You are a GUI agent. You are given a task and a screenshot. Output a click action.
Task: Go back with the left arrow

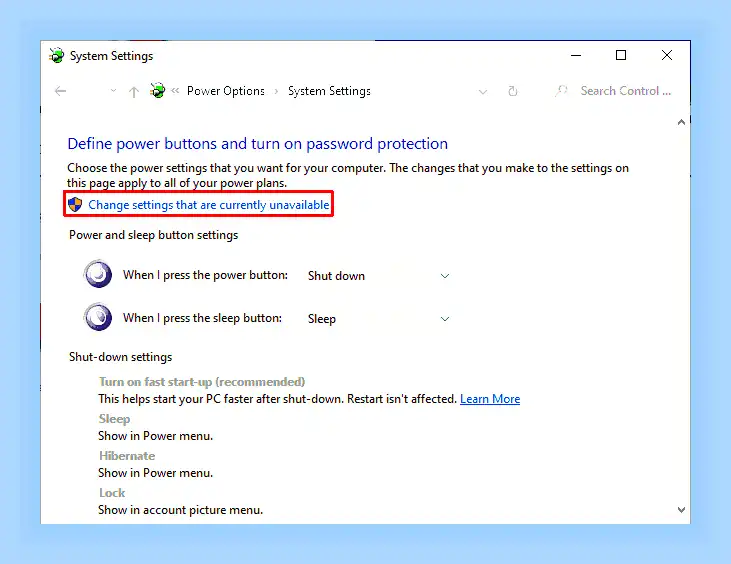point(61,91)
